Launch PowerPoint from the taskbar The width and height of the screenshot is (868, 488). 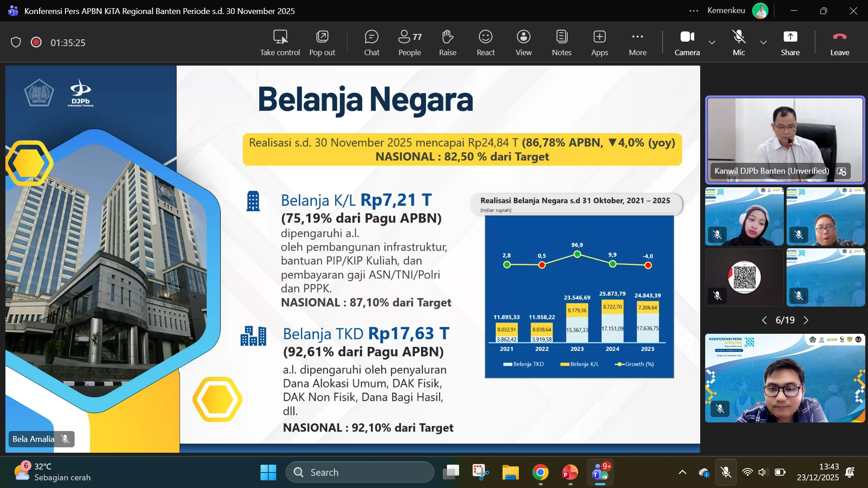(x=569, y=472)
